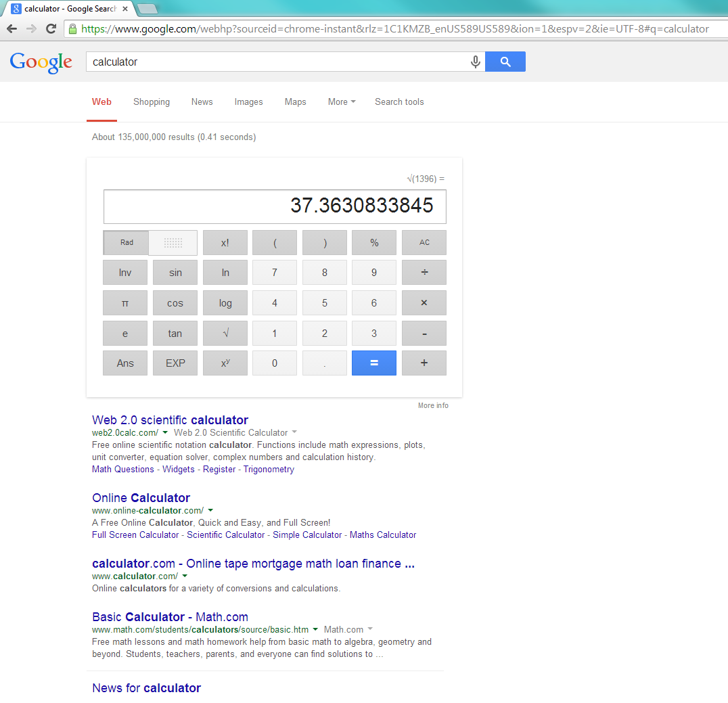This screenshot has height=703, width=728.
Task: Select Rad angle mode
Action: pos(127,242)
